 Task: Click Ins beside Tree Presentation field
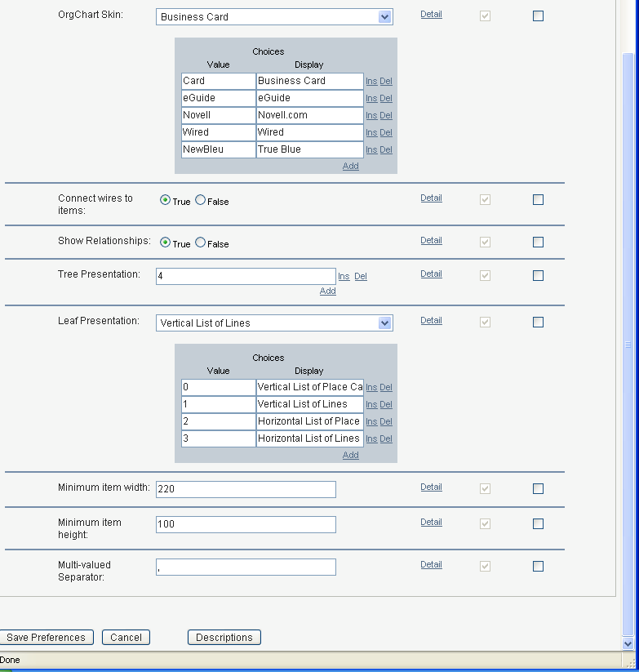[344, 277]
